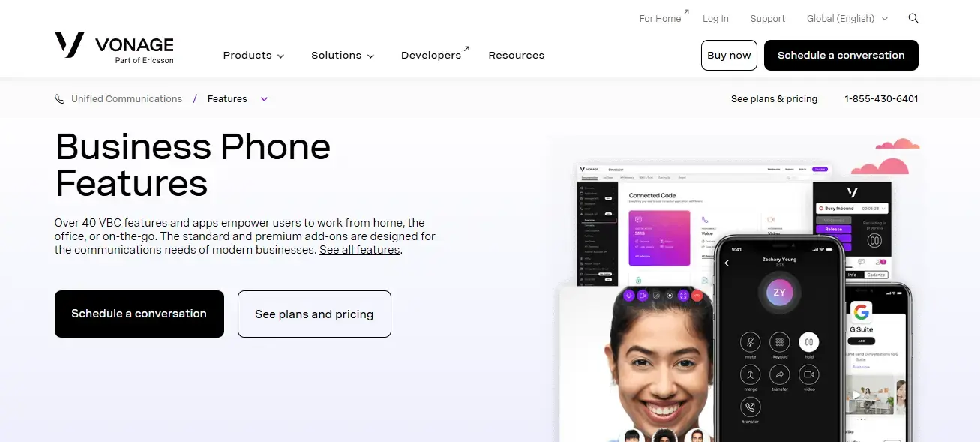Viewport: 980px width, 442px height.
Task: Click the phone icon beside Unified Communications
Action: pos(60,99)
